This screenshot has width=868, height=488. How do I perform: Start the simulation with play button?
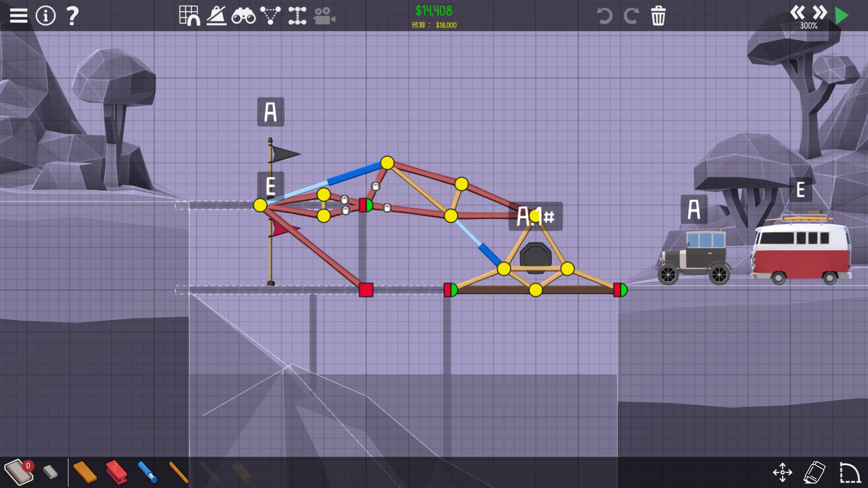pyautogui.click(x=841, y=16)
